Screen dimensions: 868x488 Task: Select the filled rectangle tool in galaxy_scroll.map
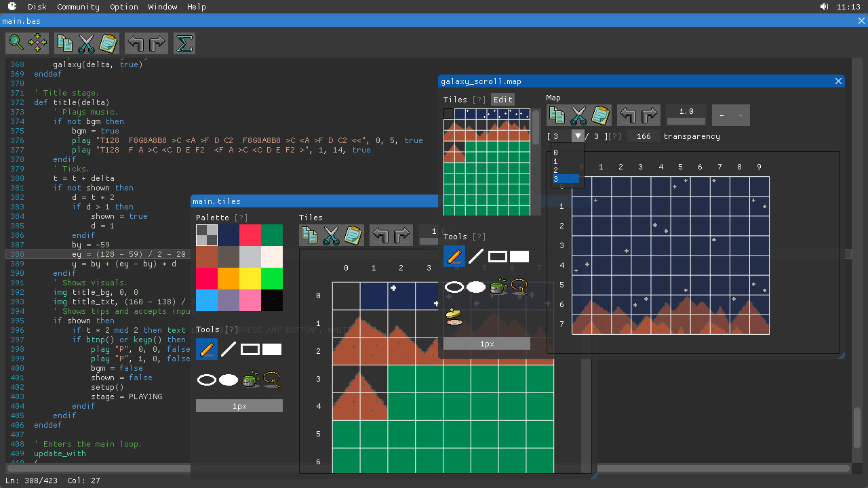point(519,256)
